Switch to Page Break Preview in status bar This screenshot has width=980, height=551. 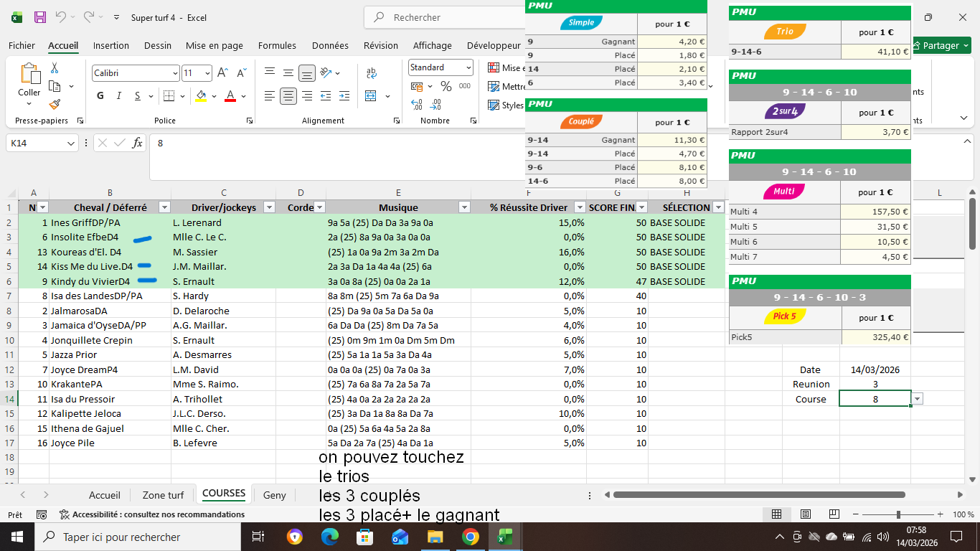coord(836,514)
